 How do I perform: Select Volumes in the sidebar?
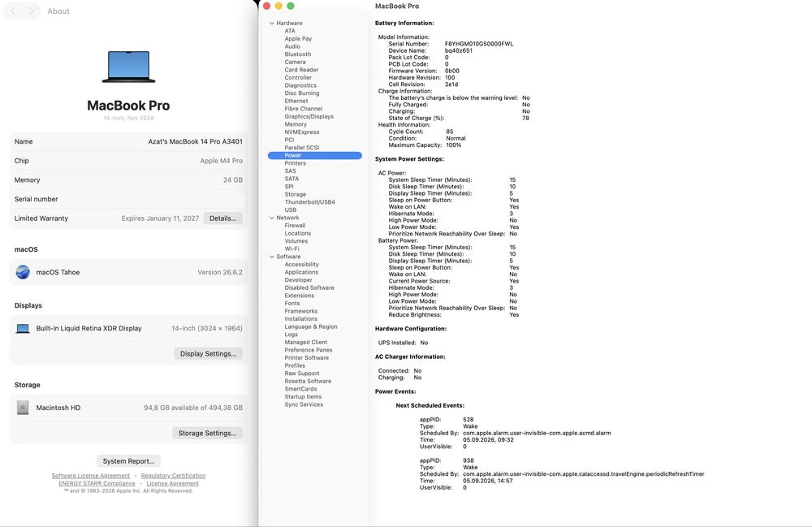pyautogui.click(x=296, y=241)
